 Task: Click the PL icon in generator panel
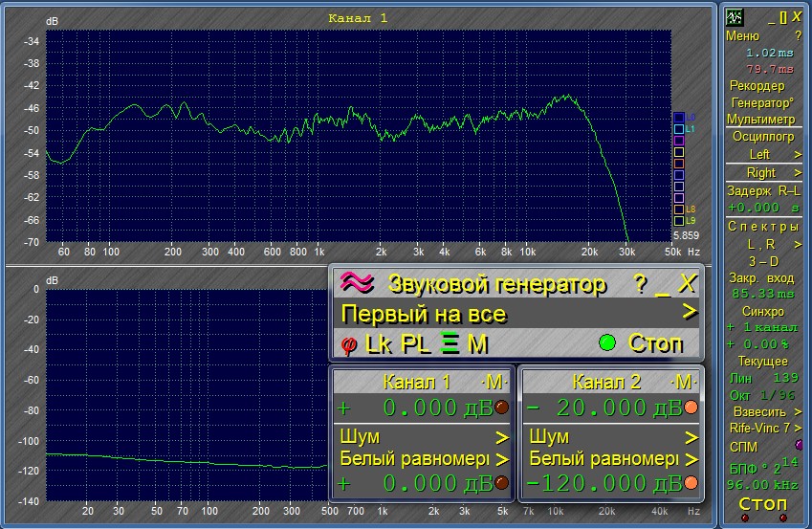(417, 343)
